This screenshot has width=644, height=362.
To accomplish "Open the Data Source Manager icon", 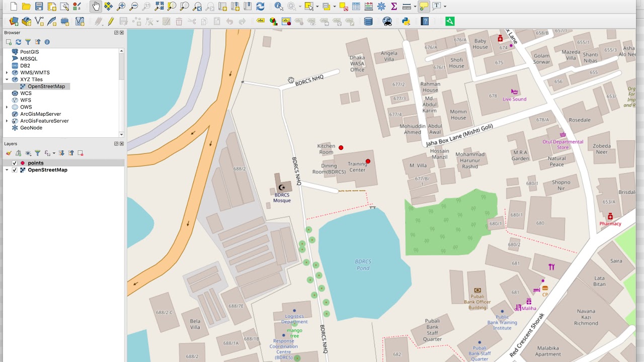I will 14,21.
